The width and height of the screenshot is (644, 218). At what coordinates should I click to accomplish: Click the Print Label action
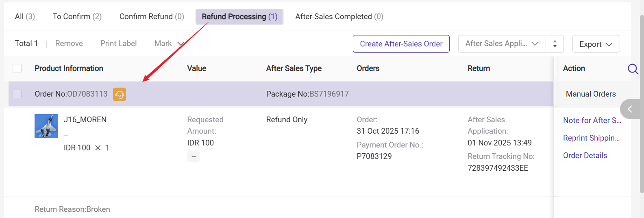click(x=118, y=44)
